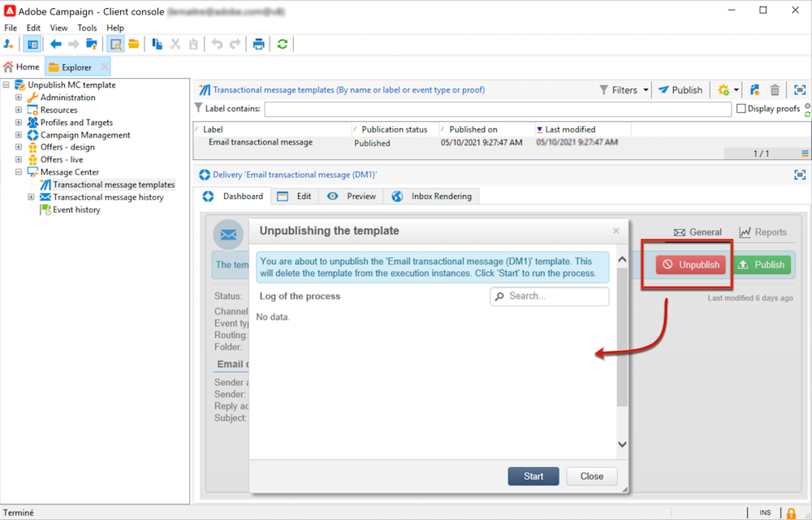Click the red Unpublish button
Image resolution: width=812 pixels, height=520 pixels.
click(691, 265)
